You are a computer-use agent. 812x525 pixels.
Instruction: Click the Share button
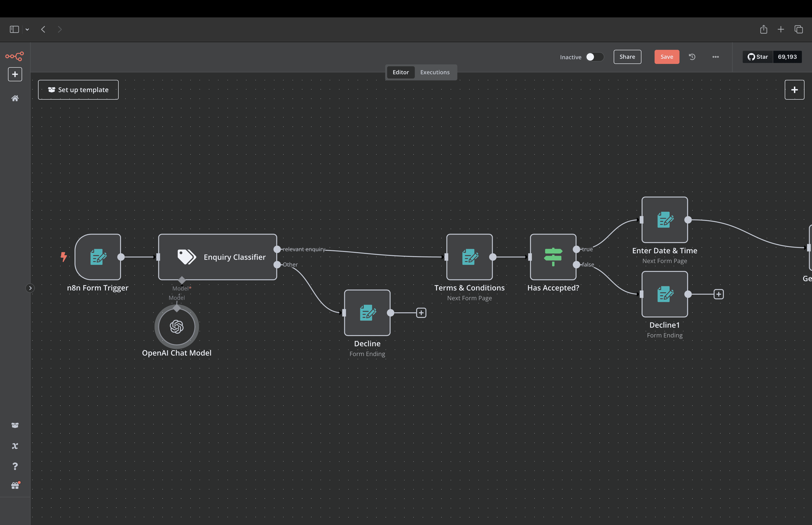(x=627, y=57)
